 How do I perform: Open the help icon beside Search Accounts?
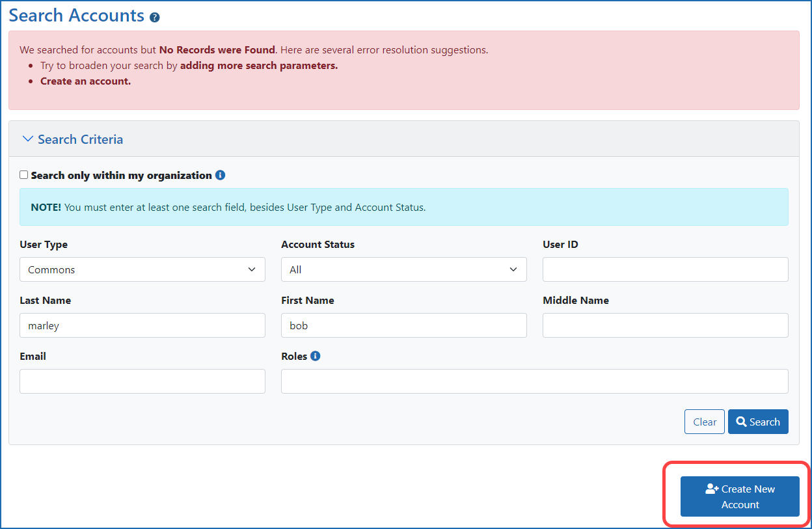click(155, 18)
